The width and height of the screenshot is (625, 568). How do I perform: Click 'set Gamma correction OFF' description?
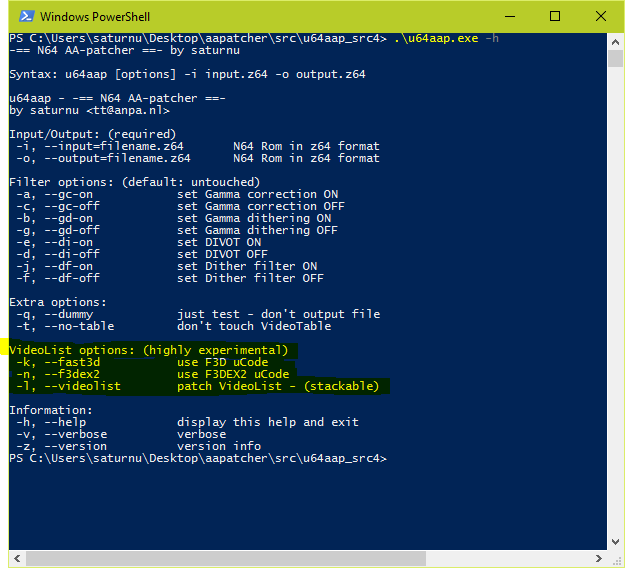point(261,206)
